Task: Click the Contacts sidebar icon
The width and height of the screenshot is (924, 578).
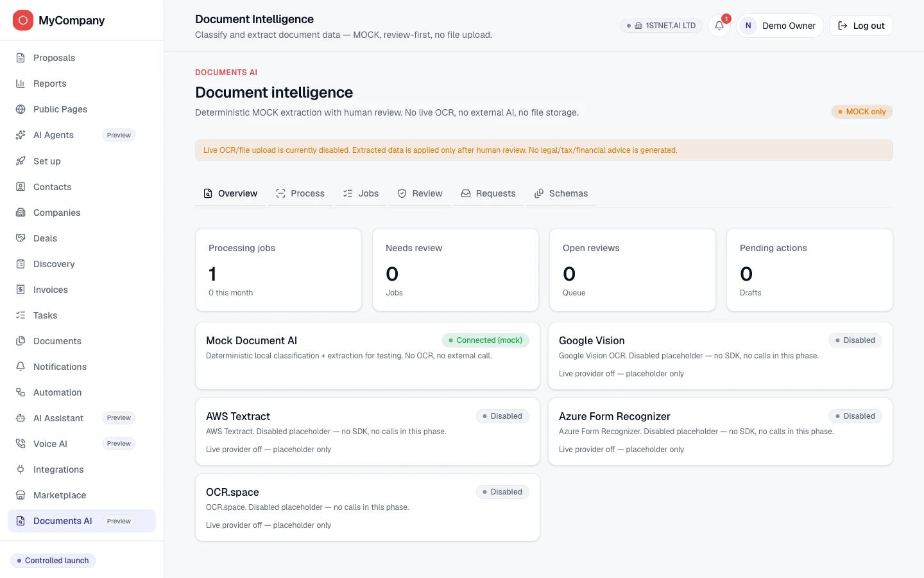Action: [x=21, y=187]
